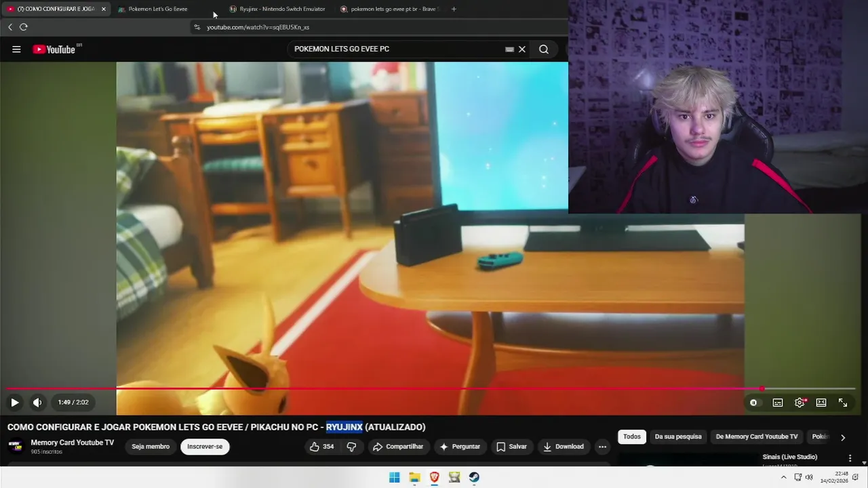The width and height of the screenshot is (868, 488).
Task: Click the Seja membro button
Action: click(x=151, y=447)
